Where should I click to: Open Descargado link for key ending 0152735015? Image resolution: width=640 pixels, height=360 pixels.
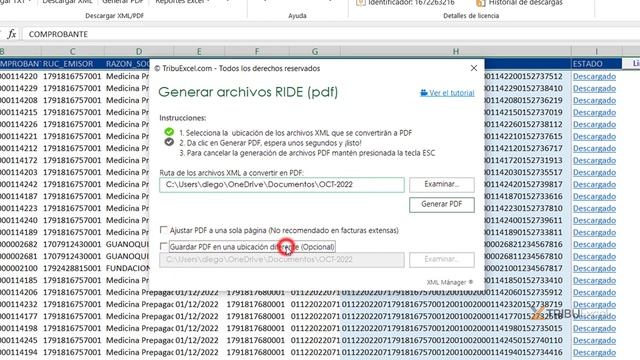pos(594,329)
